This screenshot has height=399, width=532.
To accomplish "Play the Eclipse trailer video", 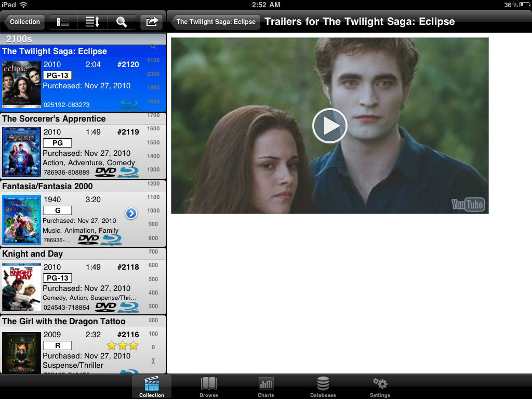I will pyautogui.click(x=329, y=125).
